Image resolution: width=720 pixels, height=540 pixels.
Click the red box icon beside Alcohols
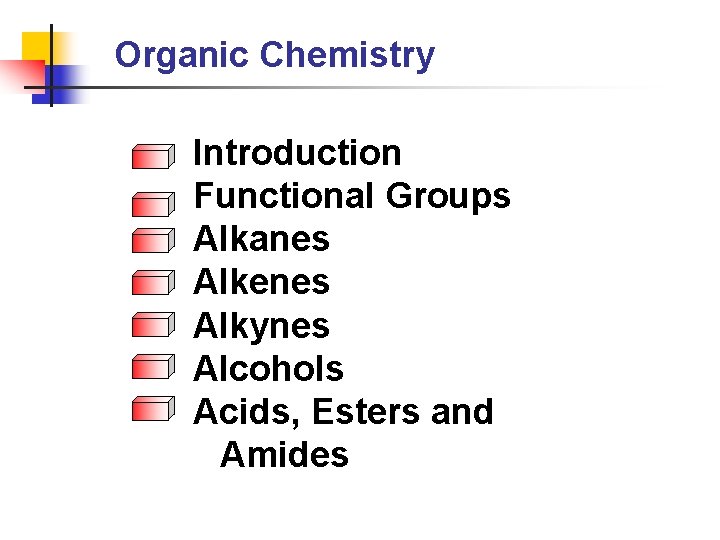tap(153, 366)
